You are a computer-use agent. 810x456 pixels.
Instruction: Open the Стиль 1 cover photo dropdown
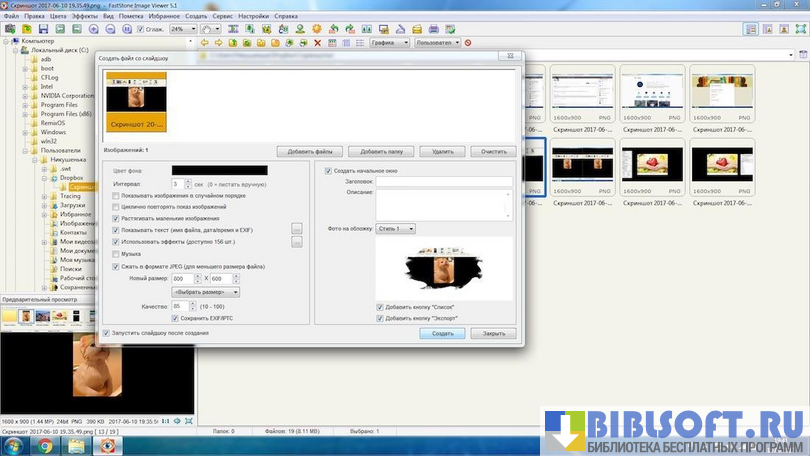(396, 229)
